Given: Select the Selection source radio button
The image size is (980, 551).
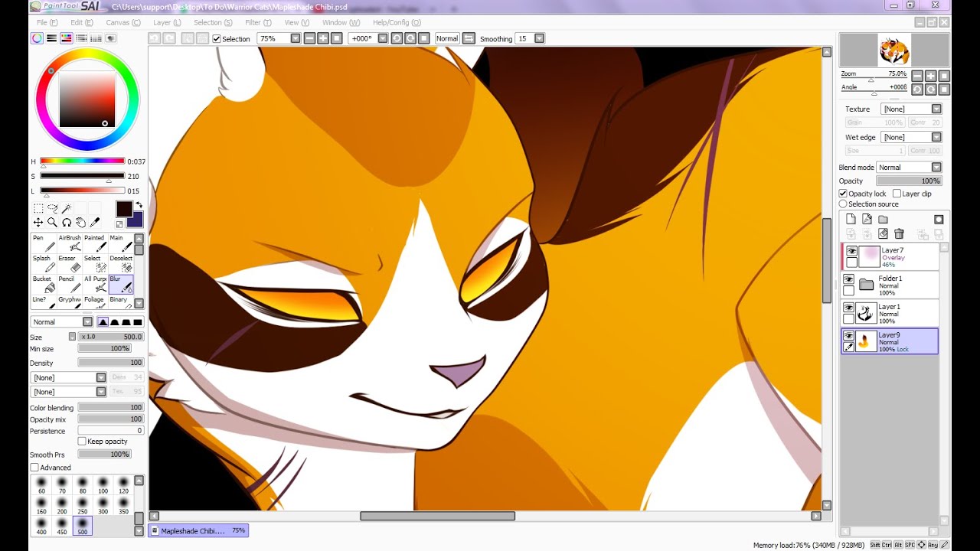Looking at the screenshot, I should (843, 204).
